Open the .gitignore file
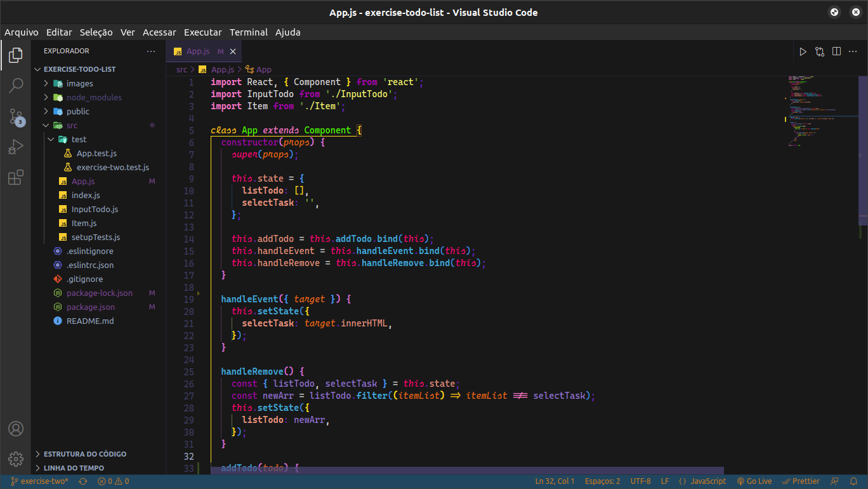This screenshot has height=489, width=868. tap(97, 279)
